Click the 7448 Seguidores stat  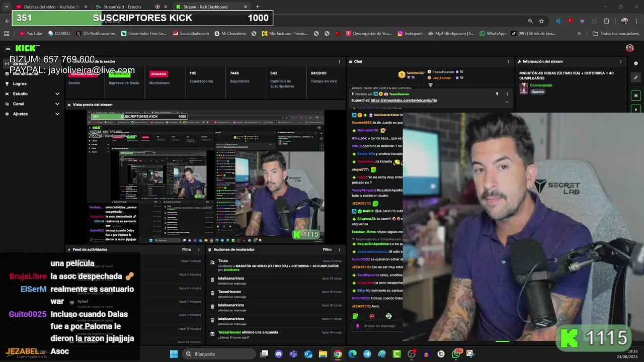click(239, 77)
